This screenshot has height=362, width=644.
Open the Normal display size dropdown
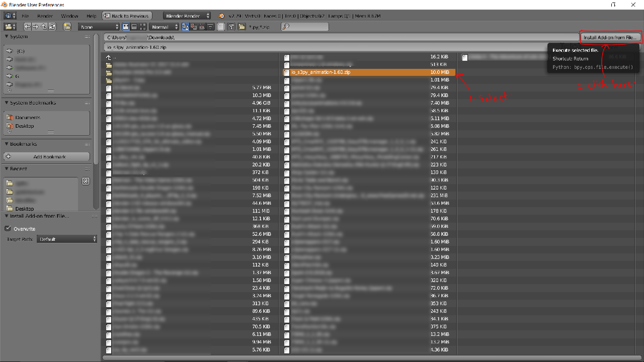coord(164,27)
